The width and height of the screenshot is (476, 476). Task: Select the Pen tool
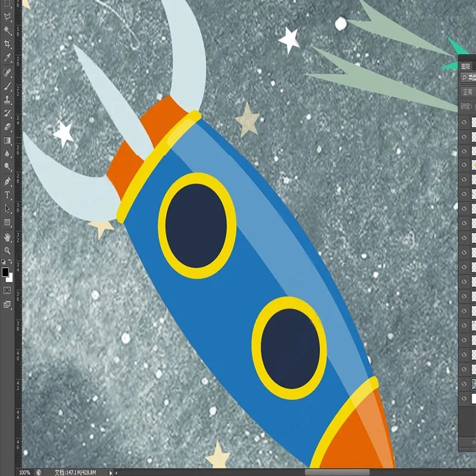click(7, 181)
